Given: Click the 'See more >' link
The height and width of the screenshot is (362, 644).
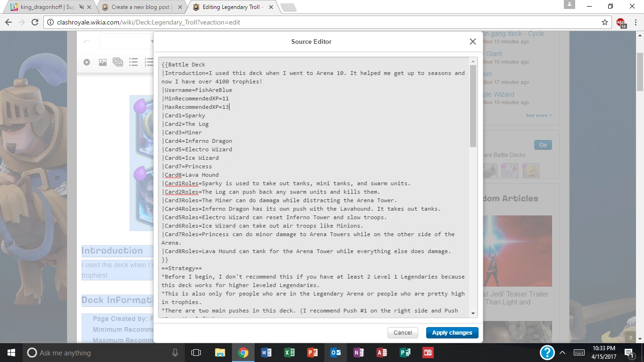Looking at the screenshot, I should [539, 115].
